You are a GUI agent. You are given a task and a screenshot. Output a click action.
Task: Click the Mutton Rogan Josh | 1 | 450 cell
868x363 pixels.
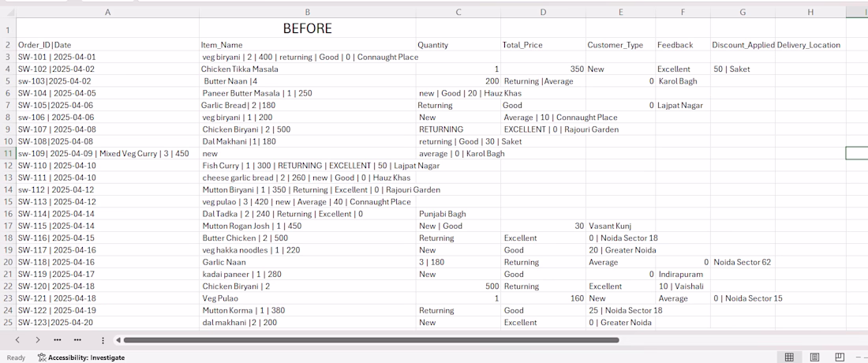coord(307,226)
